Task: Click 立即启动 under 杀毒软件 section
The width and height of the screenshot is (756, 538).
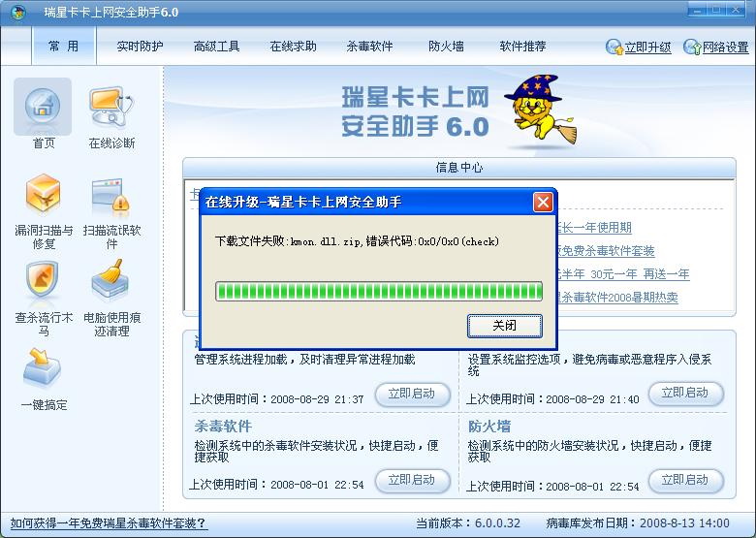Action: click(412, 480)
